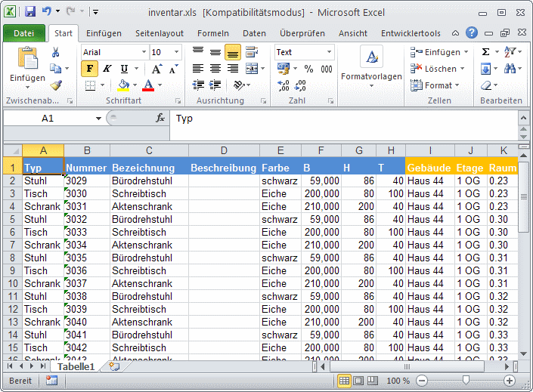Viewport: 533px width, 392px height.
Task: Click the insert new worksheet icon
Action: click(x=114, y=366)
